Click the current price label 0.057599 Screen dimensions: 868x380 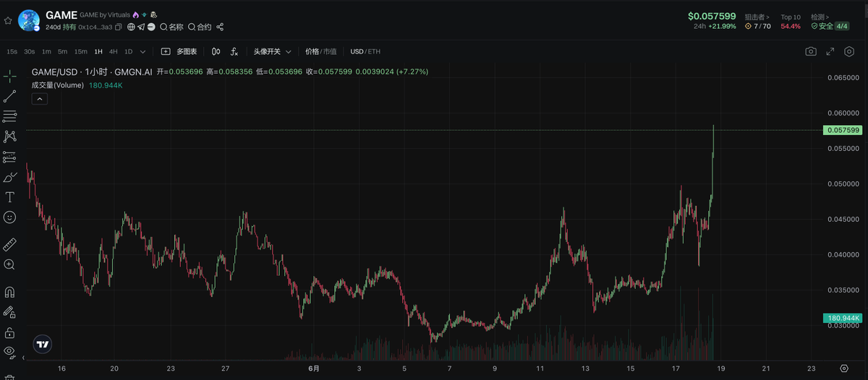842,130
